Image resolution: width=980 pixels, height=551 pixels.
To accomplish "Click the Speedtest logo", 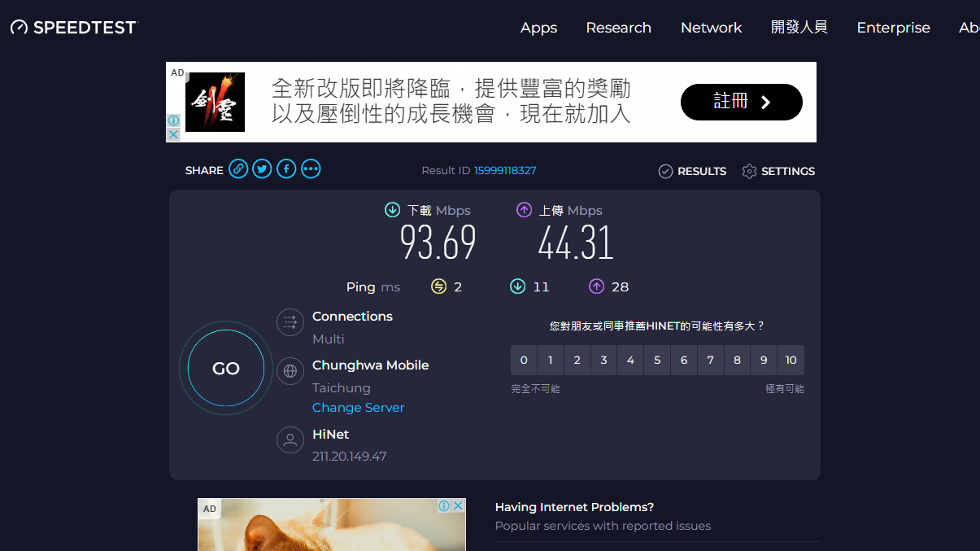I will 74,28.
